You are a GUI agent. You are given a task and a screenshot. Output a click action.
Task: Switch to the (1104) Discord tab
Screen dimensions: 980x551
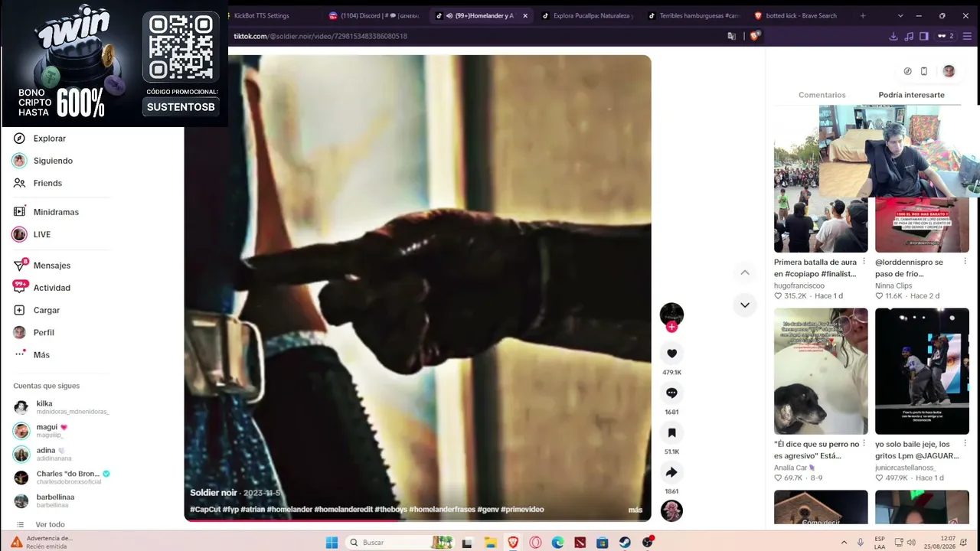pyautogui.click(x=374, y=15)
